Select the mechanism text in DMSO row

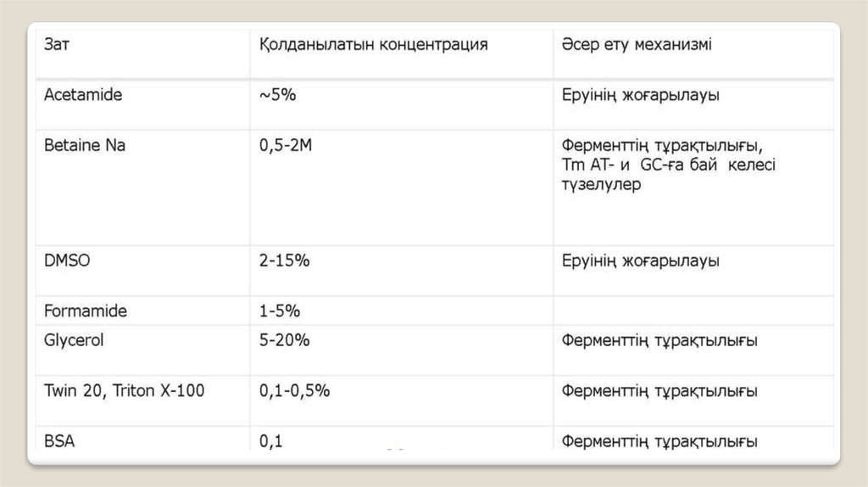tap(640, 261)
